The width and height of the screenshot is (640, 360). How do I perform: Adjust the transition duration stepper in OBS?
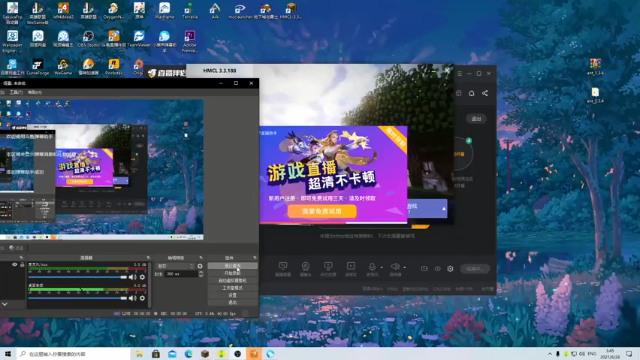201,274
